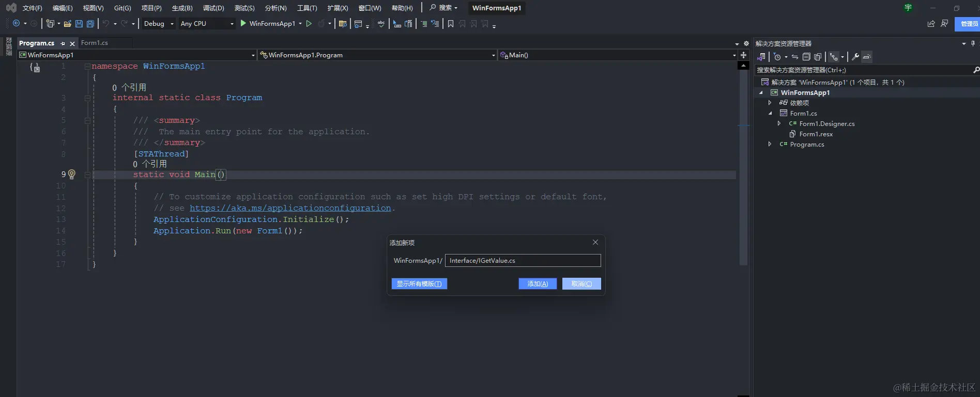Click the editor vertical scrollbar up arrow
The image size is (980, 397).
pos(743,66)
